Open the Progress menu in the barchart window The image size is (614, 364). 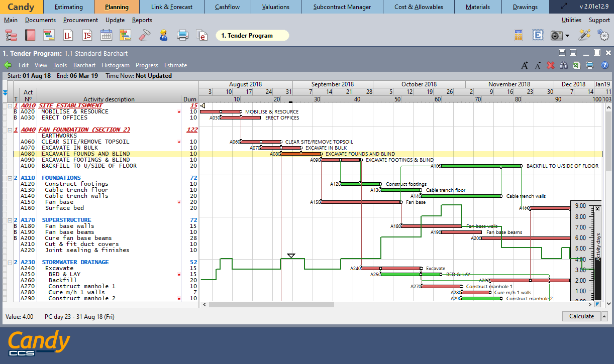pos(147,65)
